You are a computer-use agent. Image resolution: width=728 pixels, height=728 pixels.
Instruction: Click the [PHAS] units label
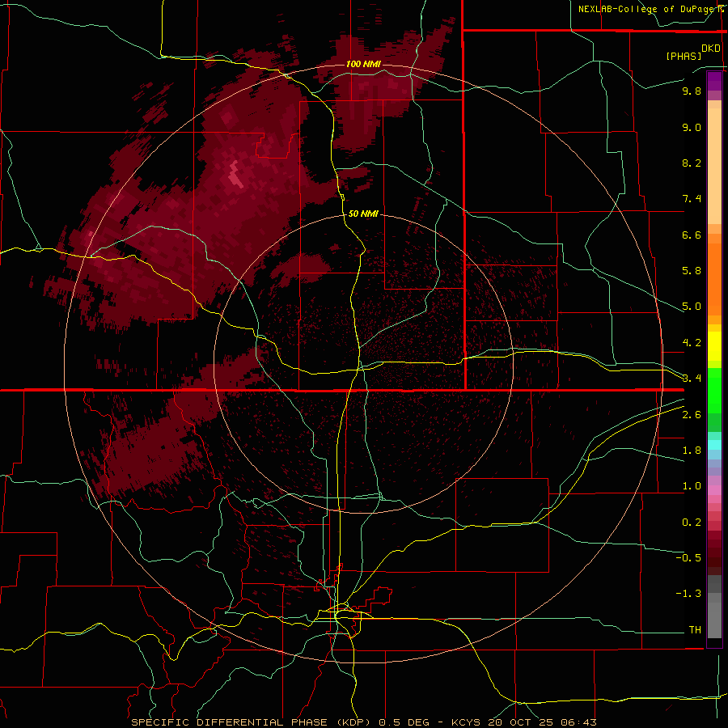click(684, 56)
